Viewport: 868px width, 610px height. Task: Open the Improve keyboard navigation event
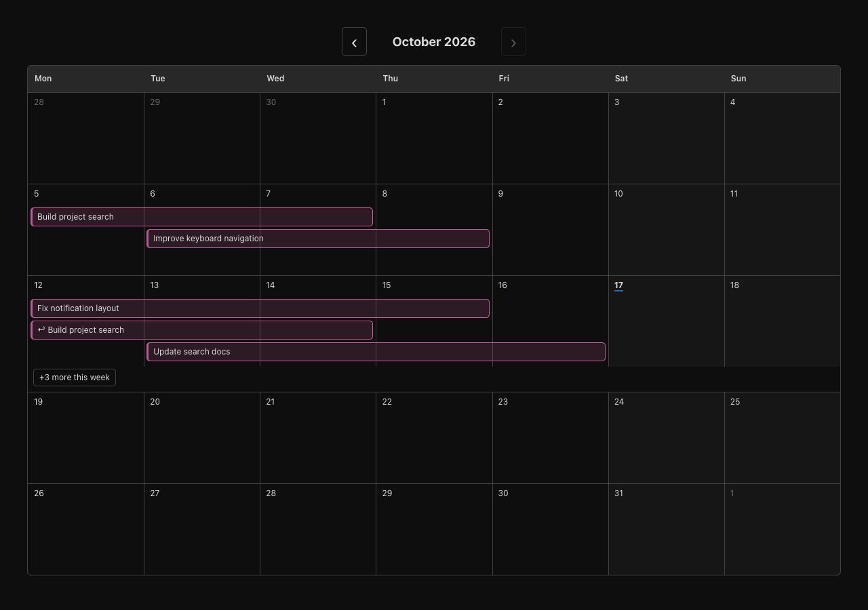tap(318, 239)
